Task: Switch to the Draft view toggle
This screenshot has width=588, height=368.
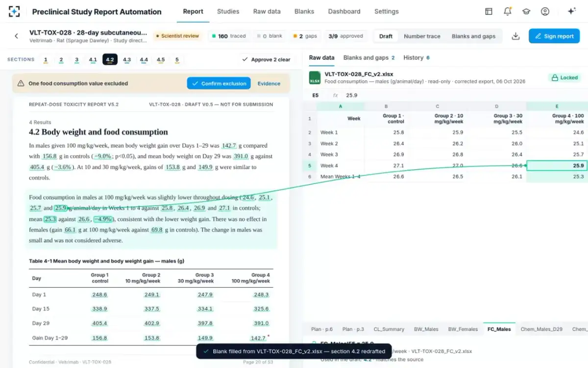Action: pos(386,36)
